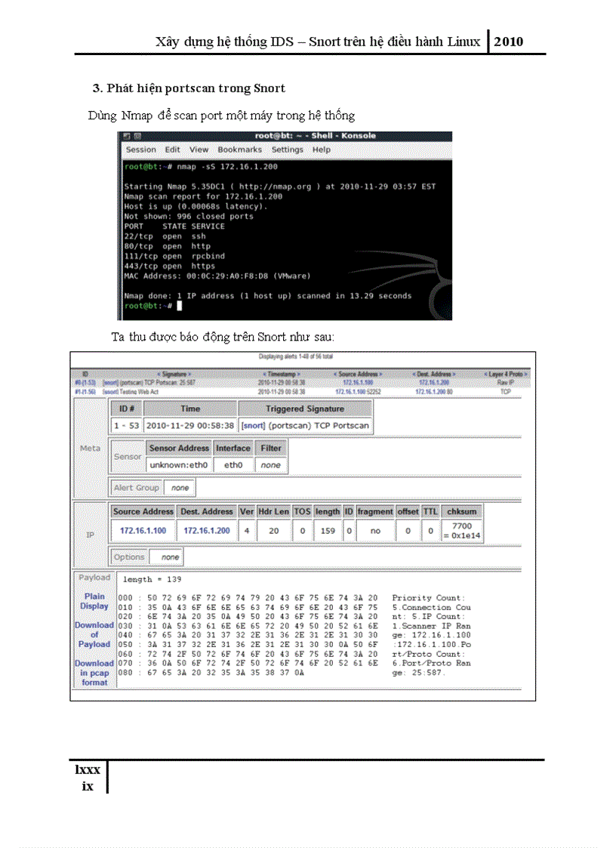Click the small shell icon beside the window icon
Viewport: 616px width, 848px height.
(137, 136)
